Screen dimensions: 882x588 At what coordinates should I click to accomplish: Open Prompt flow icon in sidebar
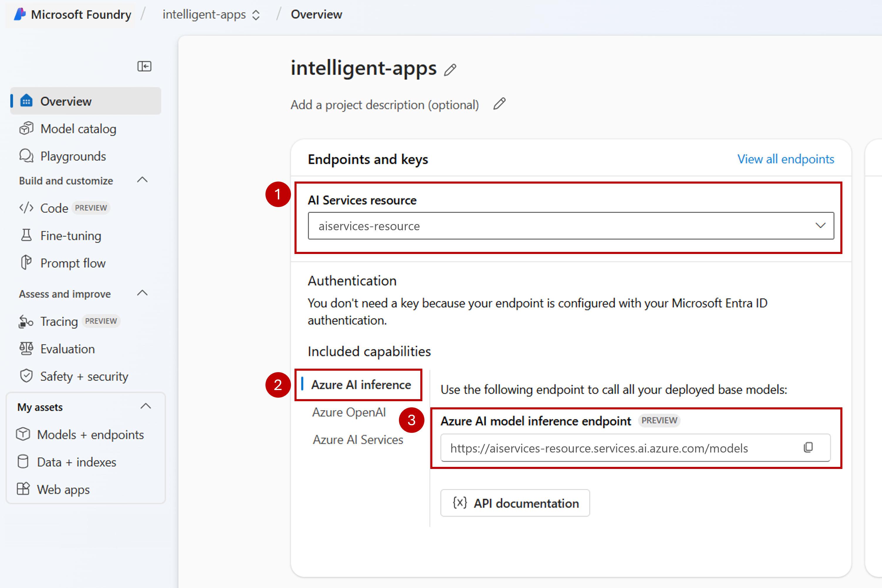coord(26,263)
